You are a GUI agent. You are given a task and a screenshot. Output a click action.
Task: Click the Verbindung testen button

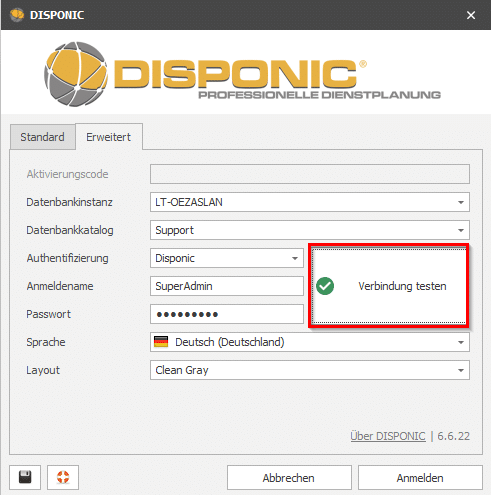click(x=389, y=286)
